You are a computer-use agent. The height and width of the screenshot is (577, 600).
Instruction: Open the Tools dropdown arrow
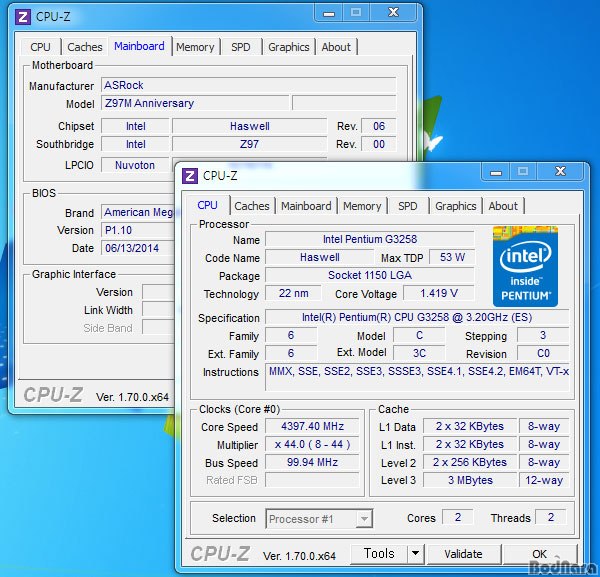coord(416,553)
